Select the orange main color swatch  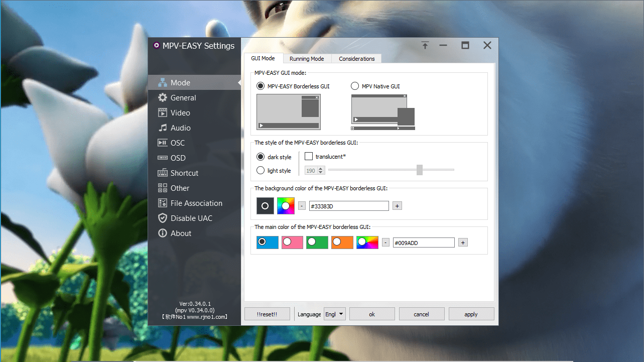[x=342, y=243]
